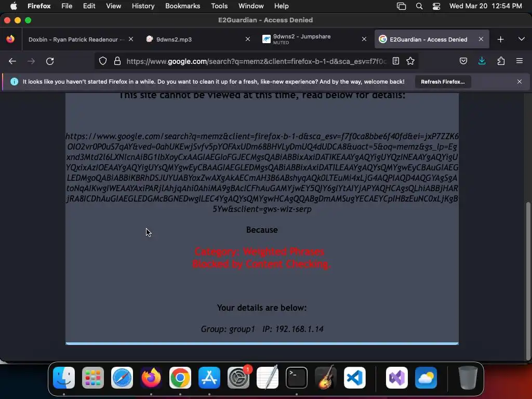Expand the list all tabs chevron

(x=522, y=39)
